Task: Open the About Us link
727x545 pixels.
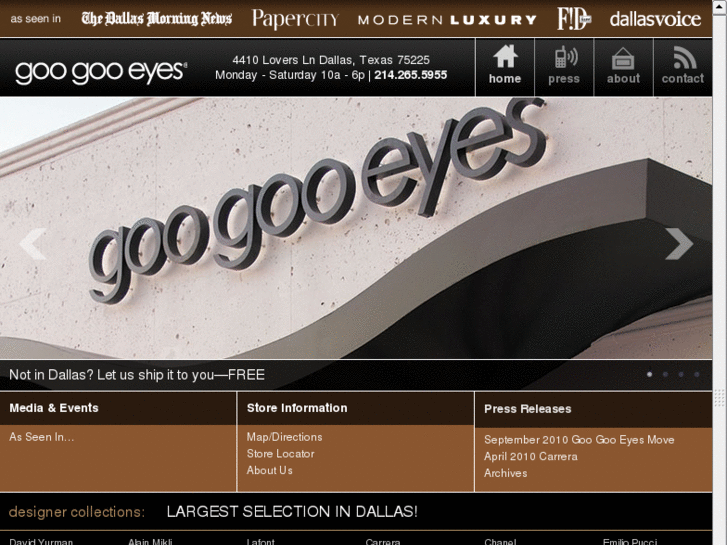Action: click(269, 470)
